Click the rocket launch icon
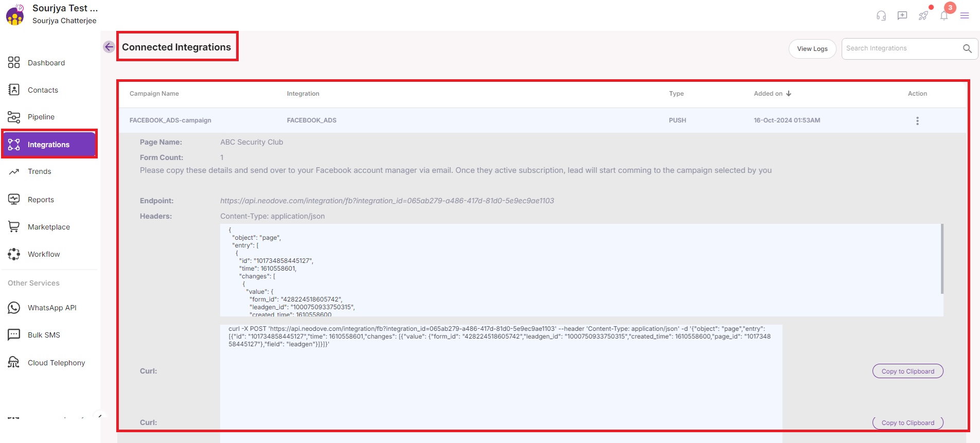 point(923,15)
